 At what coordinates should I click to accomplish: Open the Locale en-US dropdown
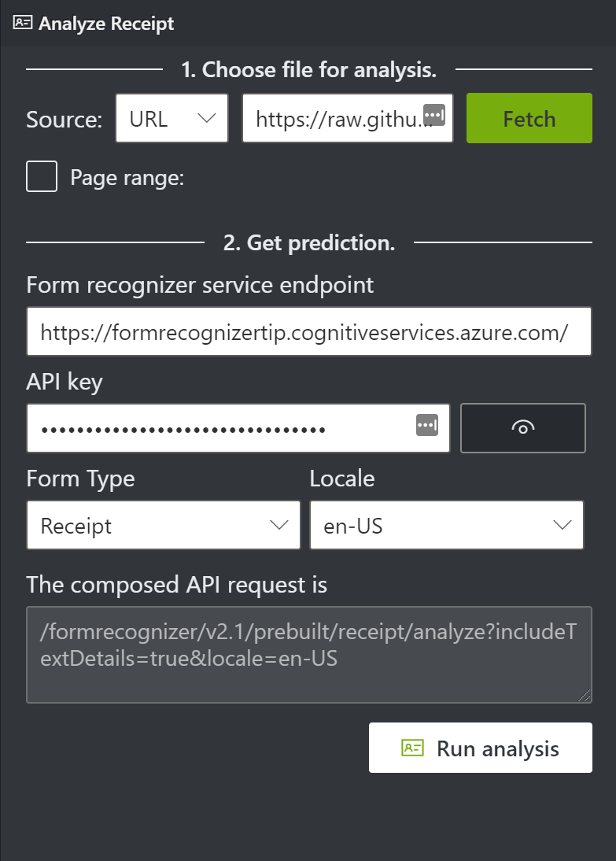447,525
